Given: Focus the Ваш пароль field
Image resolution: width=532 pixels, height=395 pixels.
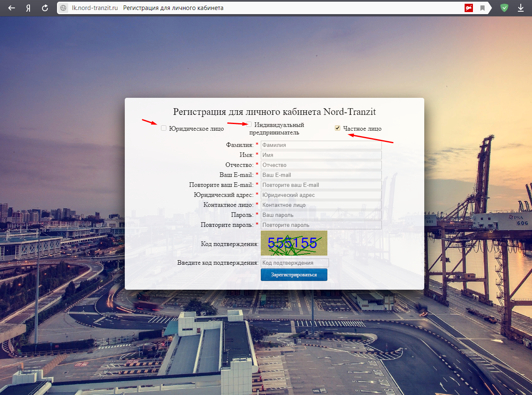Looking at the screenshot, I should coord(321,215).
